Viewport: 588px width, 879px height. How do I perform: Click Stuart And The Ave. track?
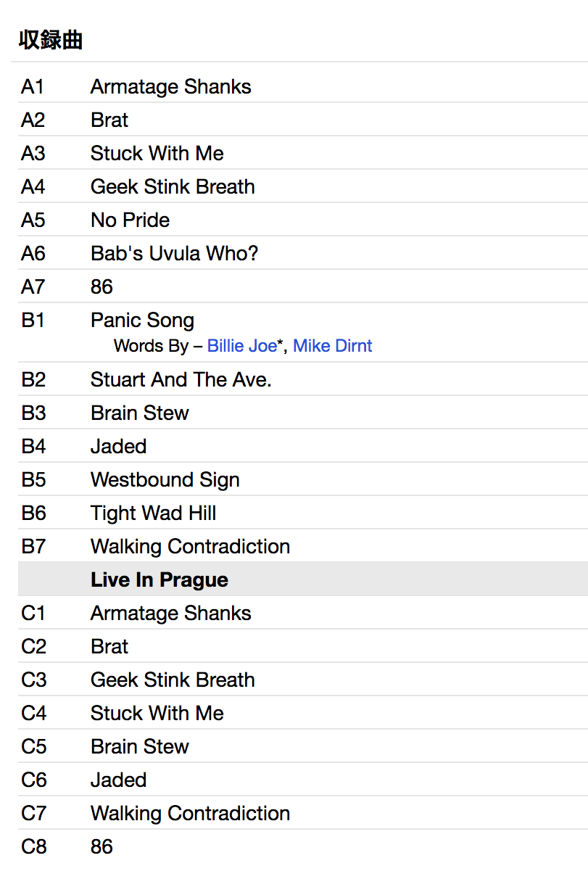pos(181,380)
